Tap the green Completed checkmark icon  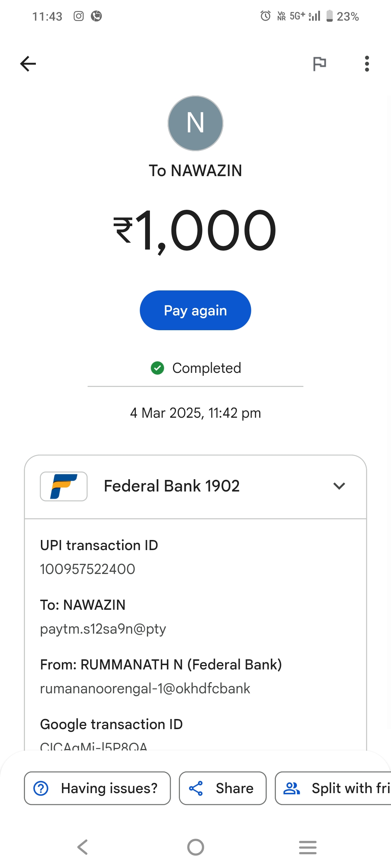click(157, 368)
